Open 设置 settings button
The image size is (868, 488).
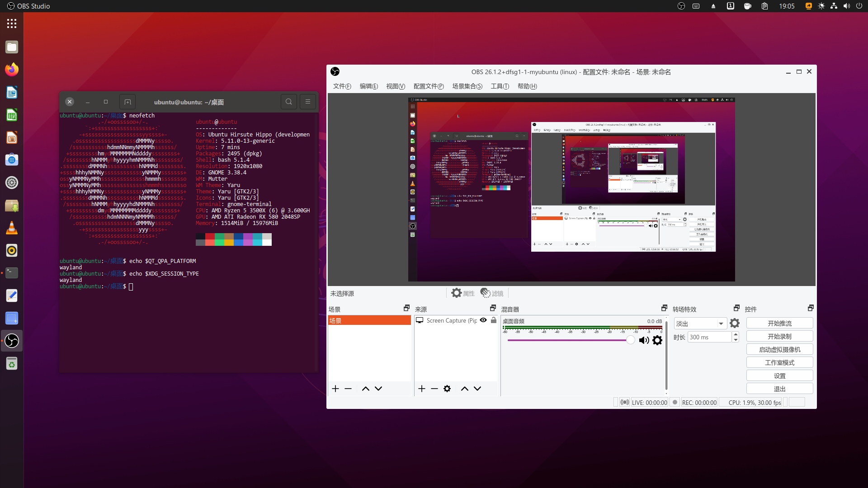[779, 375]
